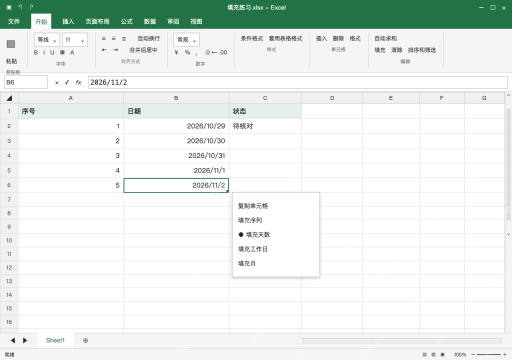Click the decimal places .0←.00 icon
Image resolution: width=512 pixels, height=360 pixels.
click(x=216, y=52)
